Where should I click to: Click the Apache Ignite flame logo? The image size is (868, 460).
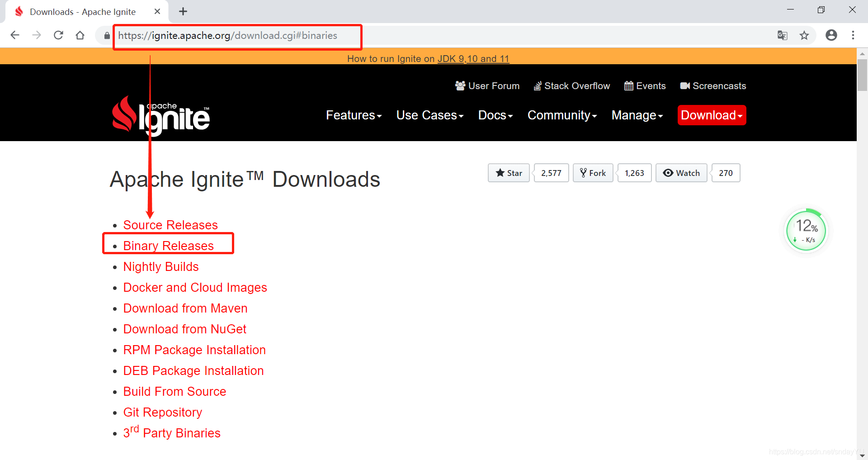pos(161,116)
